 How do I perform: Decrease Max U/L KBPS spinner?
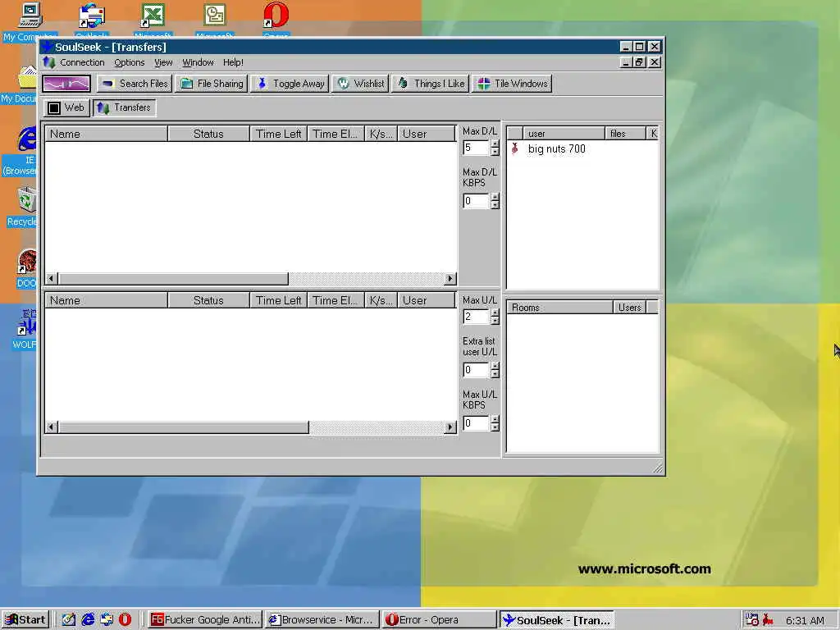coord(495,427)
